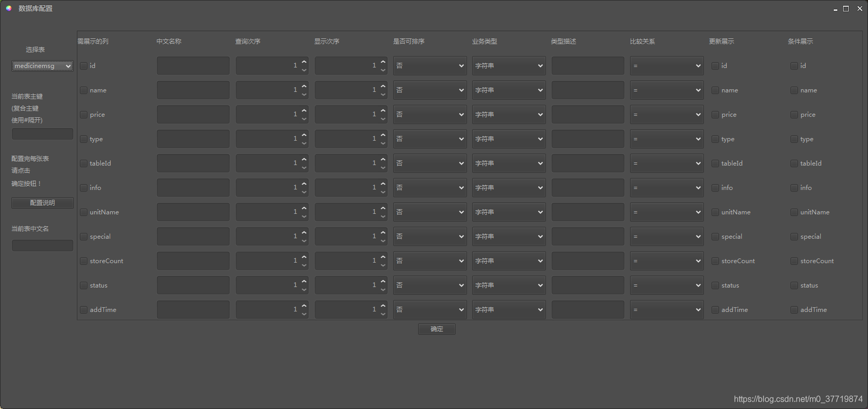Open 业务类型 dropdown for addTime row
This screenshot has height=409, width=868.
[x=509, y=310]
